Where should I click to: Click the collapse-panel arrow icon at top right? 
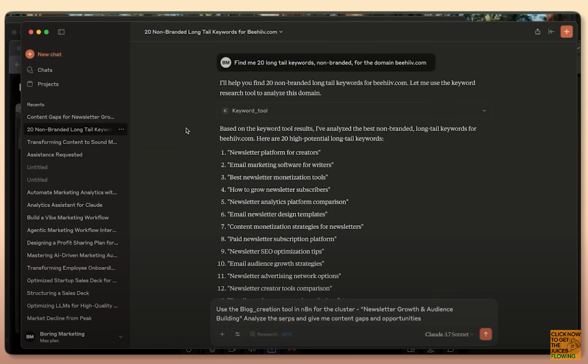(551, 32)
